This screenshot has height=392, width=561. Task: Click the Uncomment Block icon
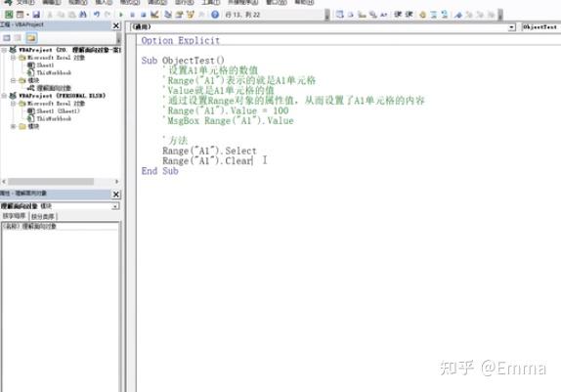(445, 15)
